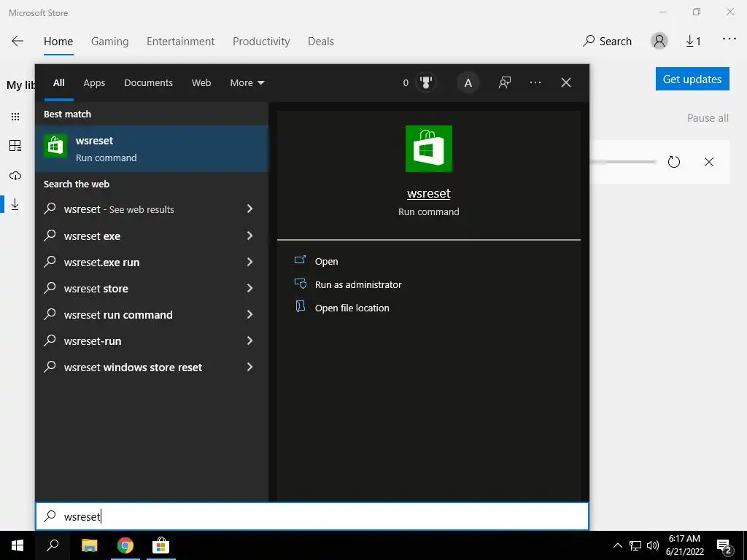Screen dimensions: 747x560
Task: Click the taskbar search magnifier icon
Action: point(53,545)
